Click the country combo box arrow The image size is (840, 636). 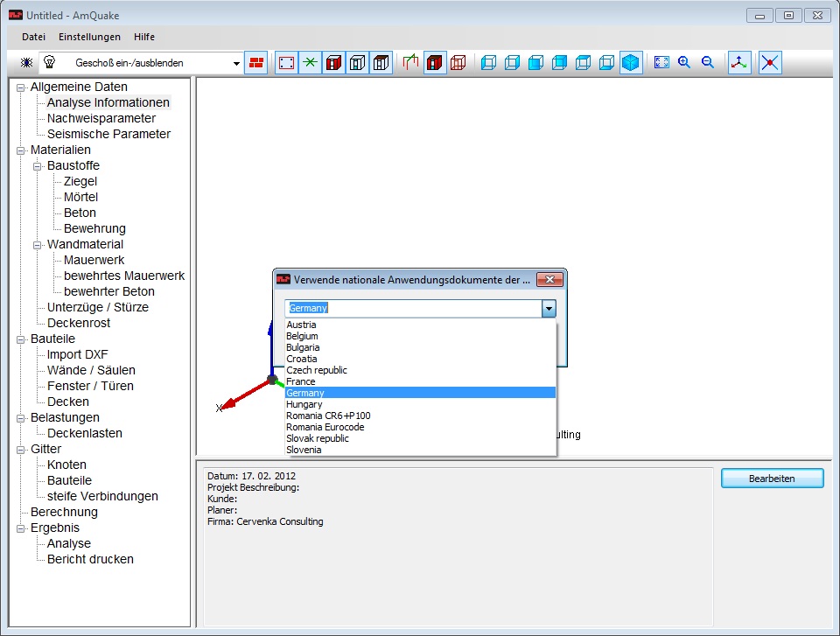[549, 309]
